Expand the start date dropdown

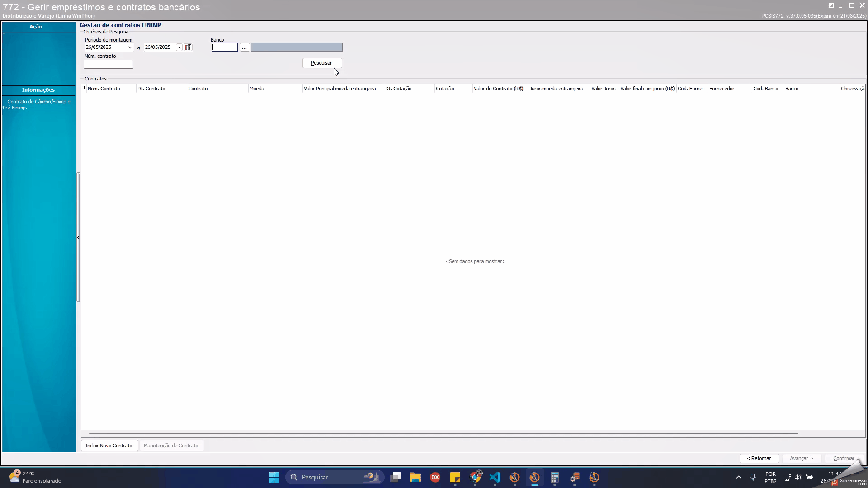pyautogui.click(x=130, y=47)
